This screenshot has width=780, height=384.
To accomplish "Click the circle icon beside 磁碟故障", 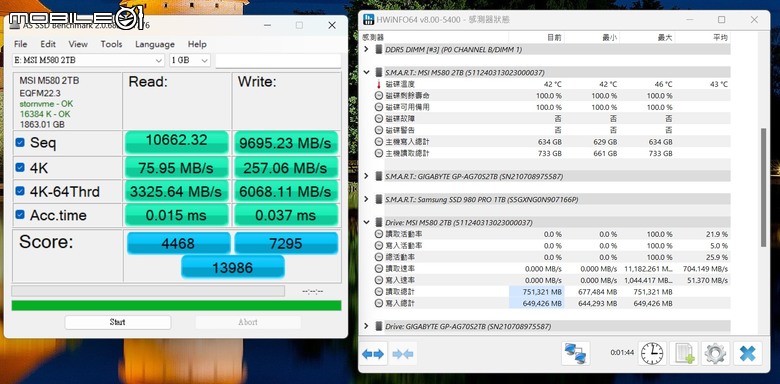I will coord(379,118).
